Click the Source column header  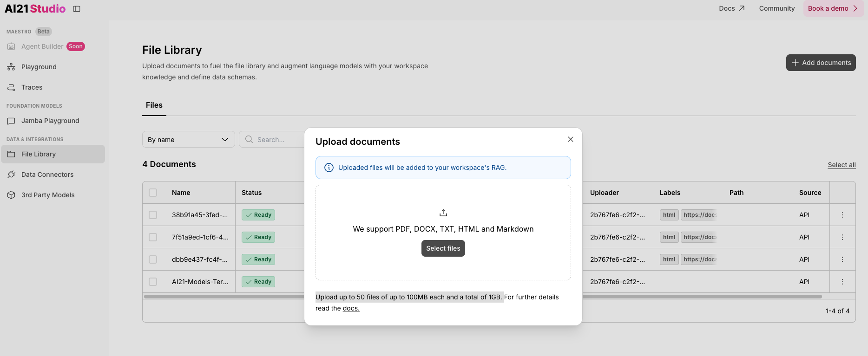click(x=810, y=193)
